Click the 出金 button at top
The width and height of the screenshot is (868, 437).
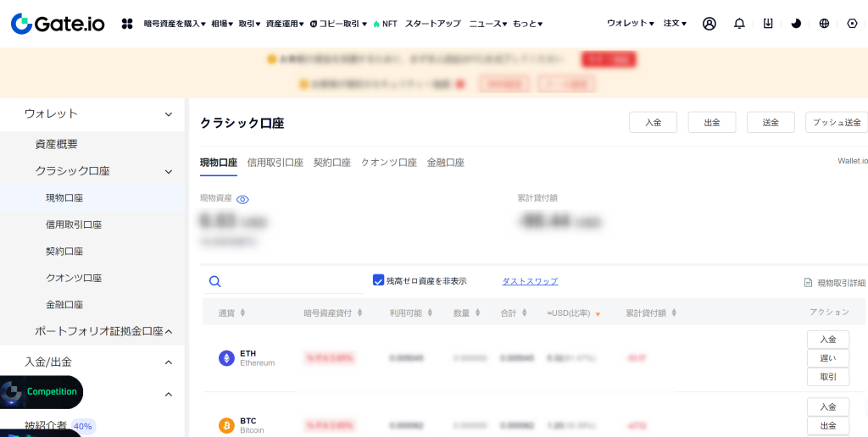click(712, 122)
